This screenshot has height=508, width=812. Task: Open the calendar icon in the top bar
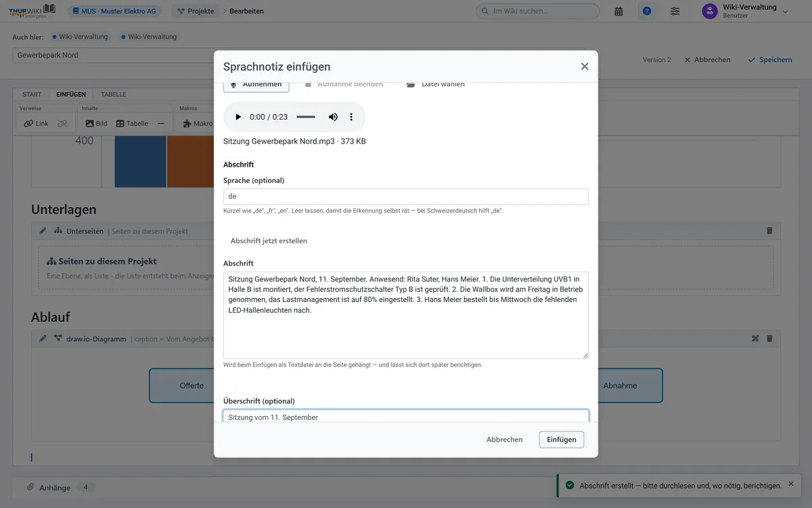coord(618,11)
